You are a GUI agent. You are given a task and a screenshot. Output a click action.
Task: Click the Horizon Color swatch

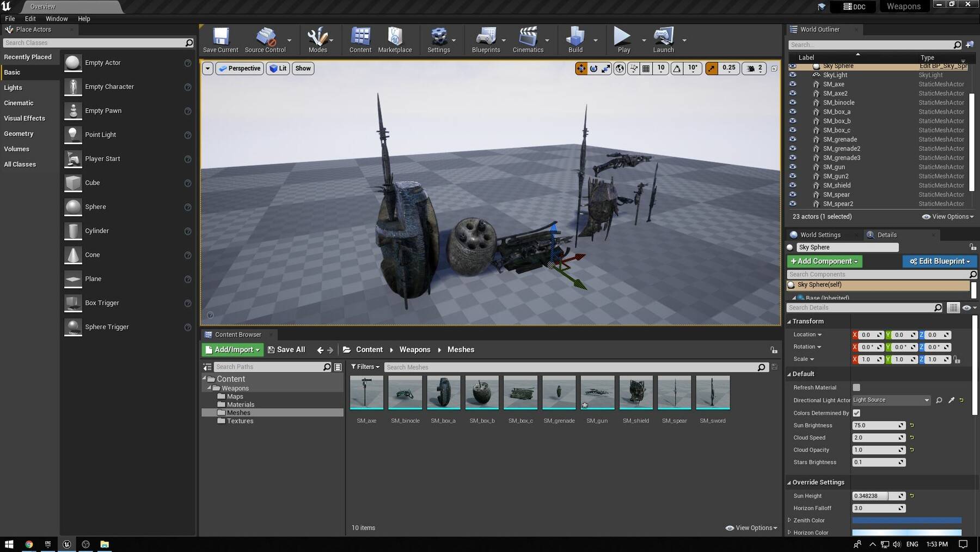(906, 532)
